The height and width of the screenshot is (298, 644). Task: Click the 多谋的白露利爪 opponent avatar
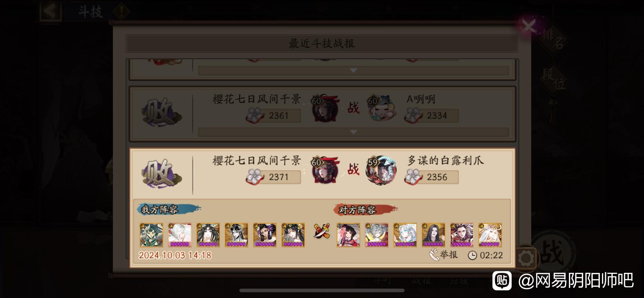click(381, 171)
